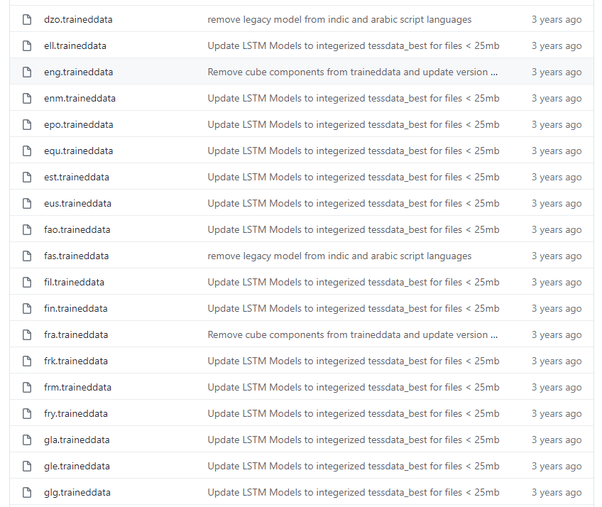Click the file icon beside fry.traineddata
The height and width of the screenshot is (507, 602).
[x=27, y=414]
